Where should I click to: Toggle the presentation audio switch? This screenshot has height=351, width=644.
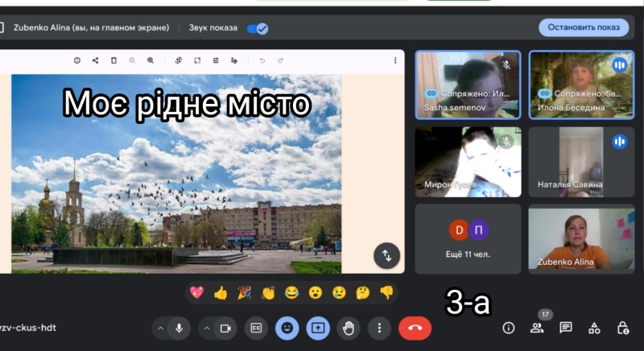(x=258, y=28)
